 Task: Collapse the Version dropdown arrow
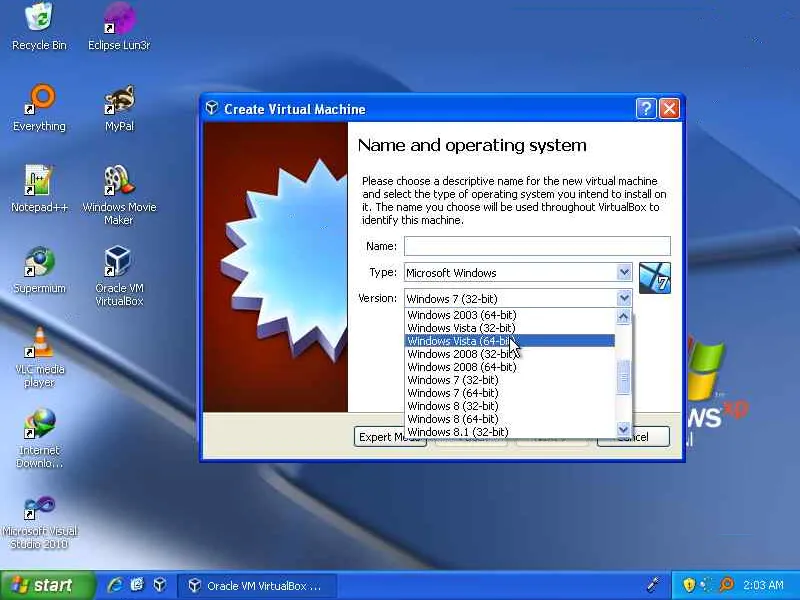(624, 298)
